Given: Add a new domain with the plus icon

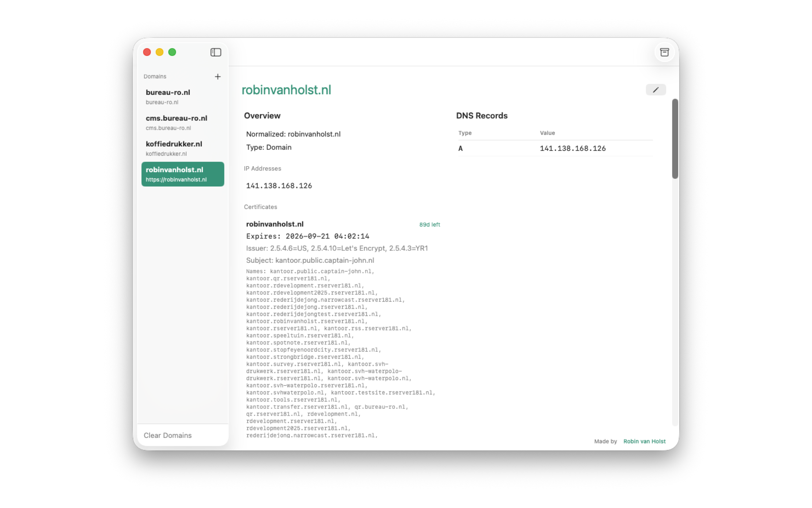Looking at the screenshot, I should (x=218, y=76).
